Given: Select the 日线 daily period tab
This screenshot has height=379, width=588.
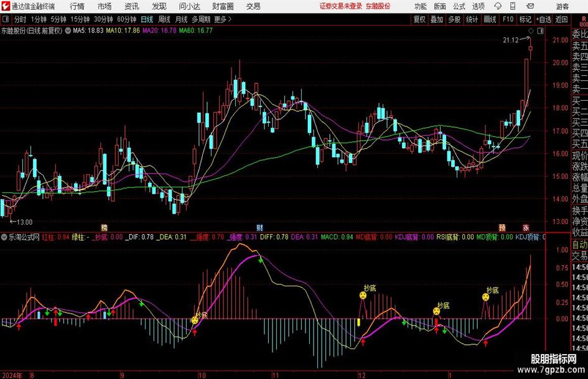Looking at the screenshot, I should pyautogui.click(x=147, y=19).
